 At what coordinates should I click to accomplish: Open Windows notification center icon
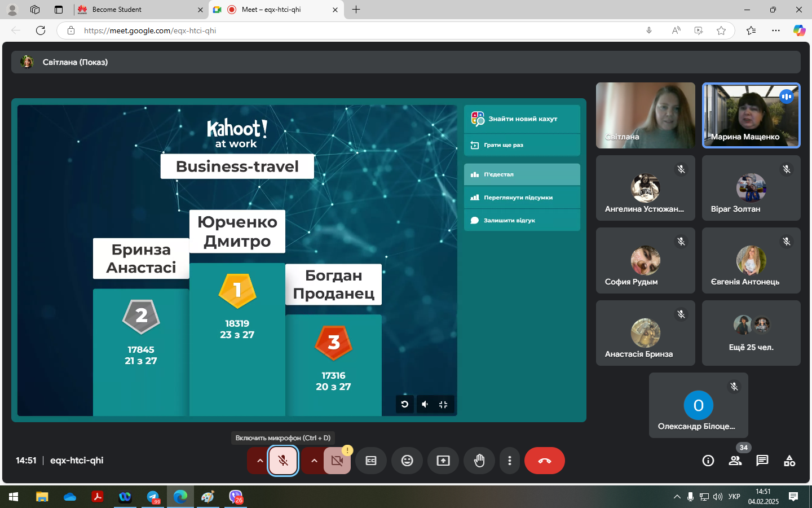pyautogui.click(x=793, y=497)
